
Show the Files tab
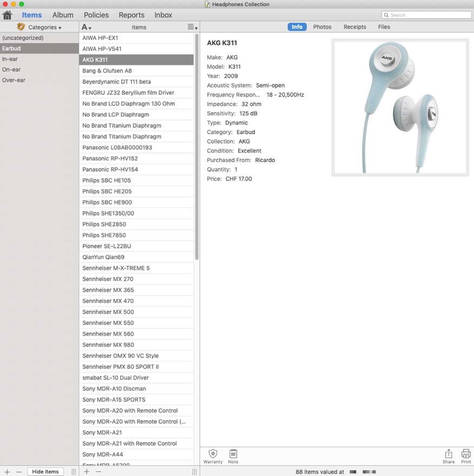coord(384,27)
